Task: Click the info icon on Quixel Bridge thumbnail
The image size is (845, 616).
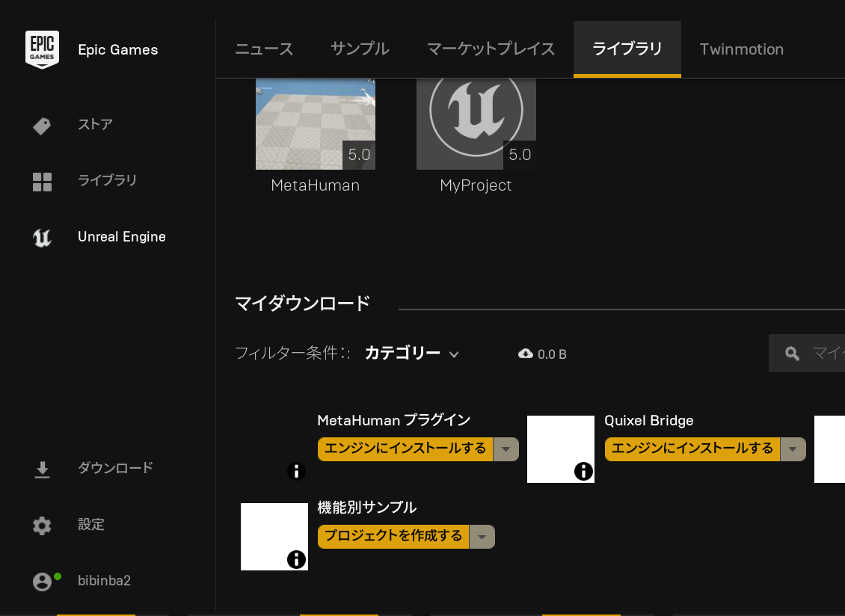Action: click(583, 471)
